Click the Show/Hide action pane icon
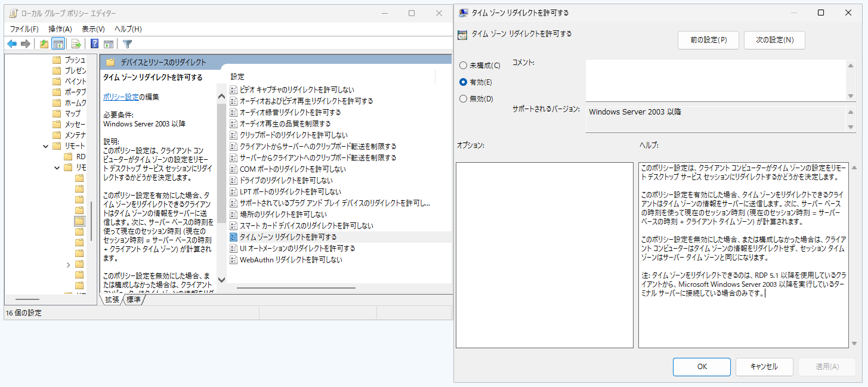868x387 pixels. click(x=109, y=44)
